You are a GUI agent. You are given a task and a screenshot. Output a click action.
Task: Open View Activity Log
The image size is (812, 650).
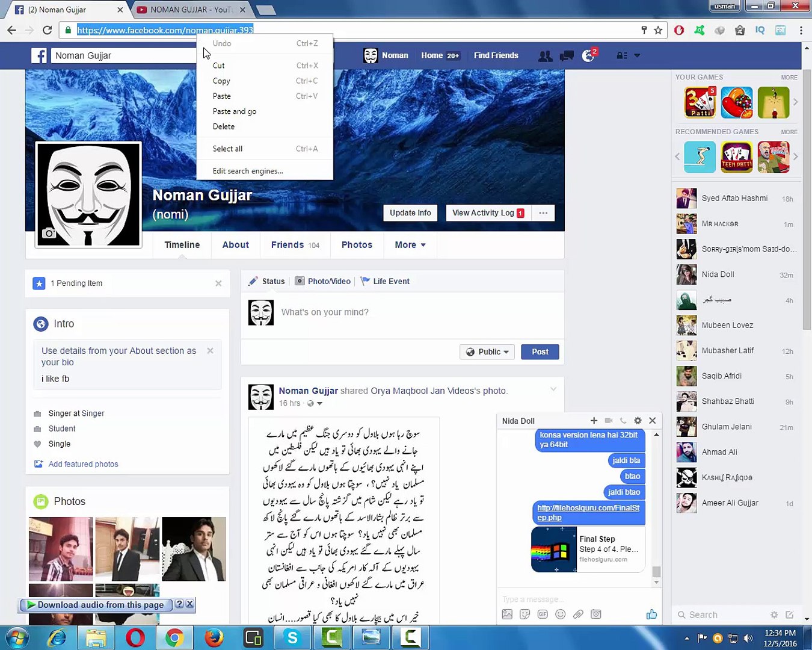[x=488, y=213]
